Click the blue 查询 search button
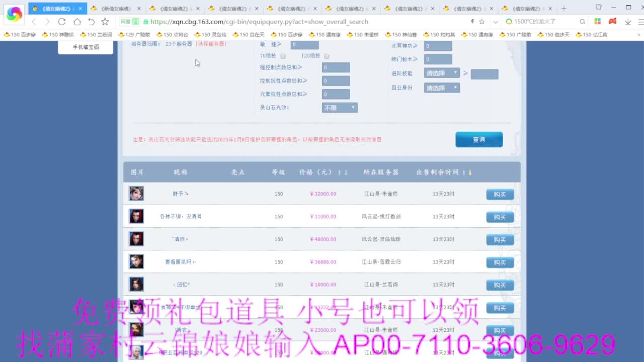 coord(478,139)
